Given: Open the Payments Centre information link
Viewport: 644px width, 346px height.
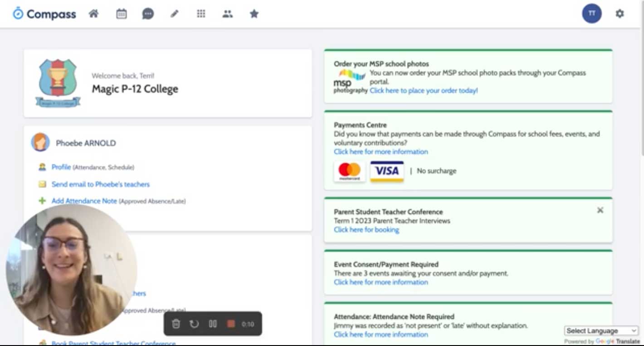Looking at the screenshot, I should click(x=381, y=152).
